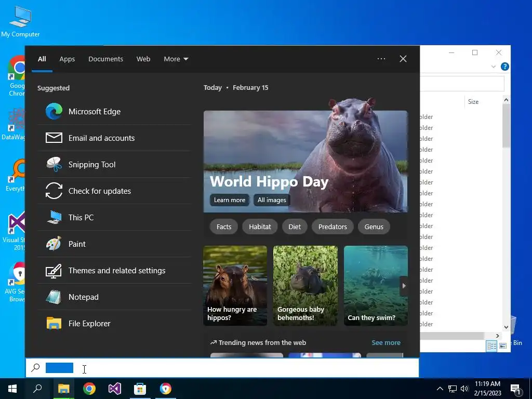Select the Habitat chip
The height and width of the screenshot is (399, 532).
click(260, 227)
